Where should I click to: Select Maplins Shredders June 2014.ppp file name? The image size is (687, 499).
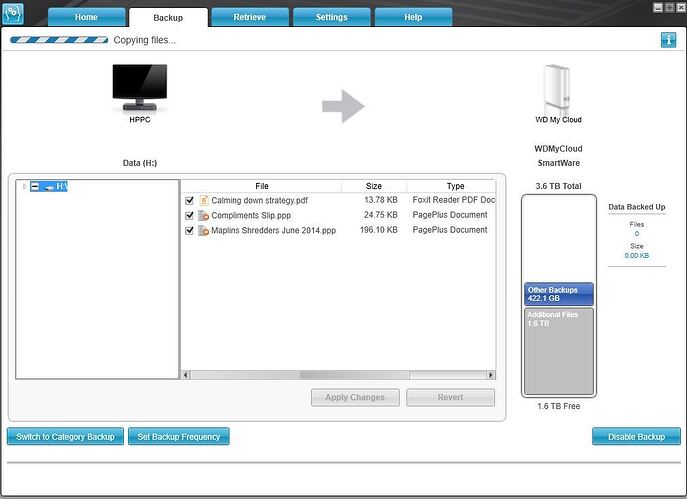[x=273, y=230]
